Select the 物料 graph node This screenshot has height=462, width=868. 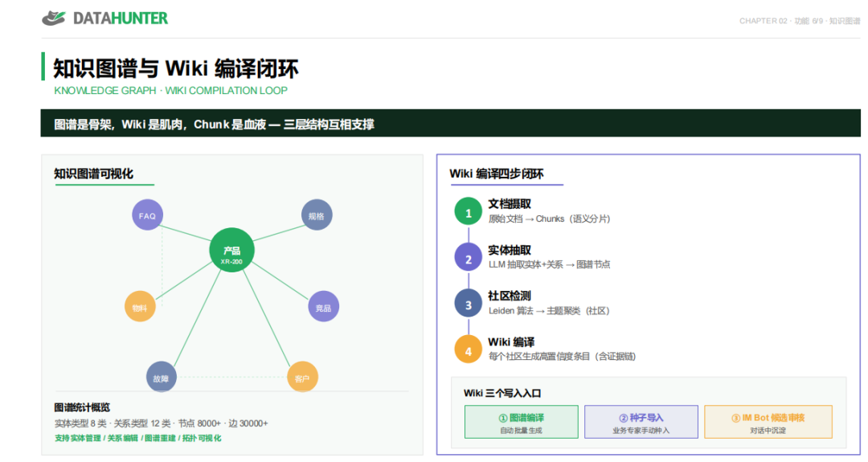(x=140, y=306)
